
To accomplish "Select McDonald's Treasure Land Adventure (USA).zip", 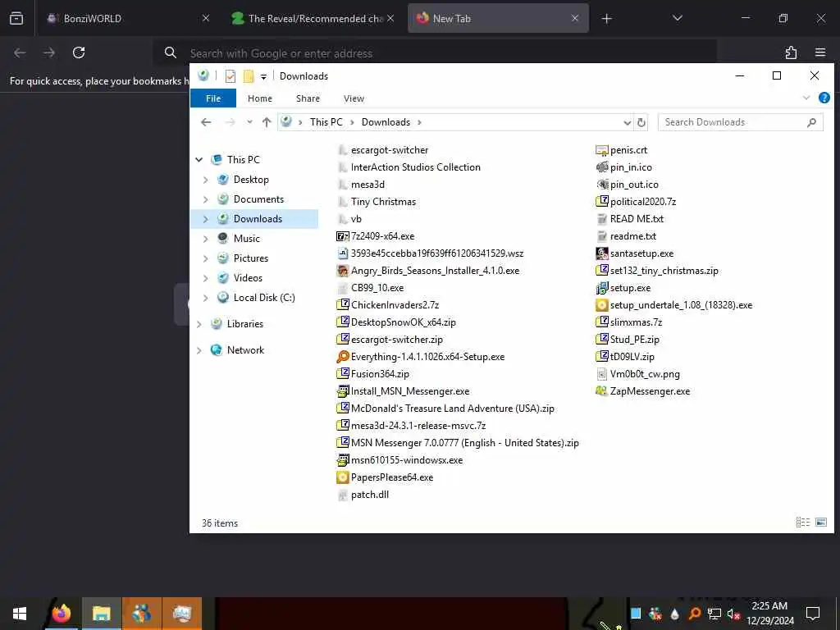I will coord(445,409).
